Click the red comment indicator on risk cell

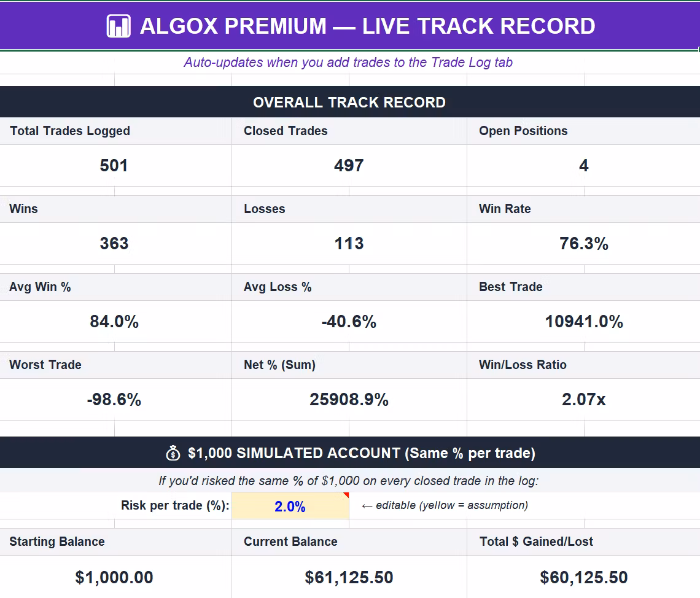pyautogui.click(x=346, y=495)
